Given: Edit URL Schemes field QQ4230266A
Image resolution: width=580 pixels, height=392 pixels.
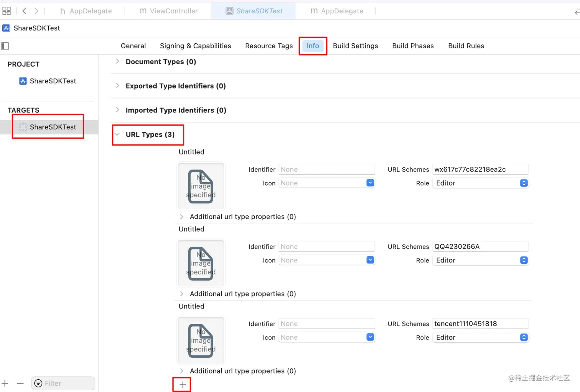Looking at the screenshot, I should coord(480,247).
